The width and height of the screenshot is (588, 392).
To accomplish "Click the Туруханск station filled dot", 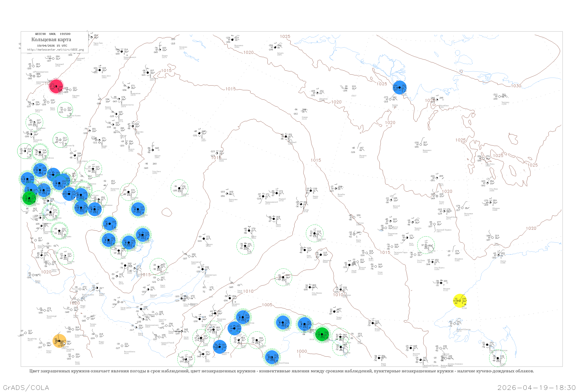I will (x=148, y=73).
